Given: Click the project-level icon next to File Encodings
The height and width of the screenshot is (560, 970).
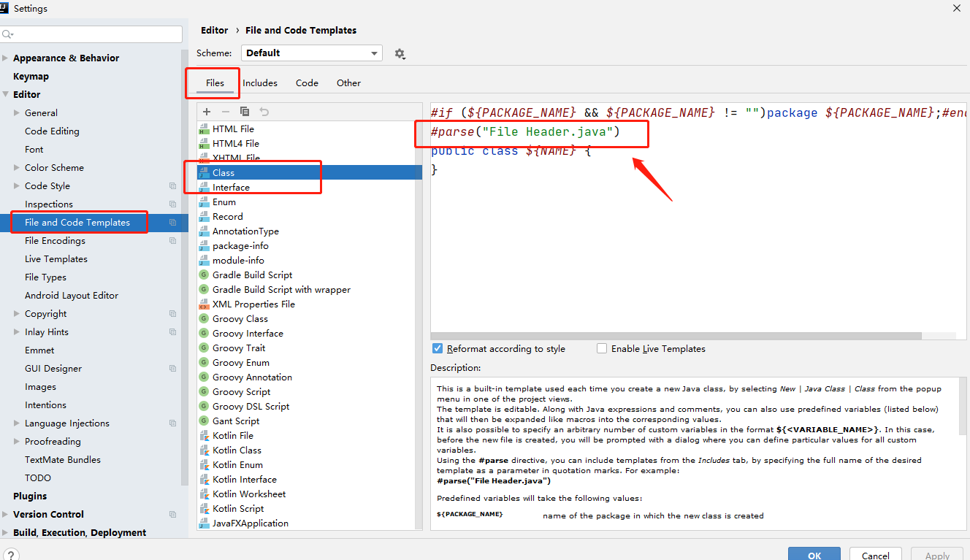Looking at the screenshot, I should 172,241.
